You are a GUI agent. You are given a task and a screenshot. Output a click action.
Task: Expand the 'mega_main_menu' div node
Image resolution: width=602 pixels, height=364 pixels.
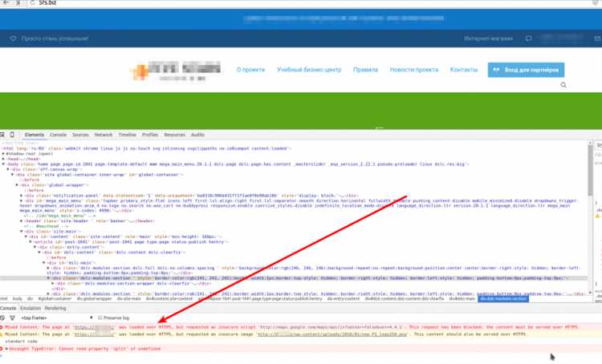22,200
